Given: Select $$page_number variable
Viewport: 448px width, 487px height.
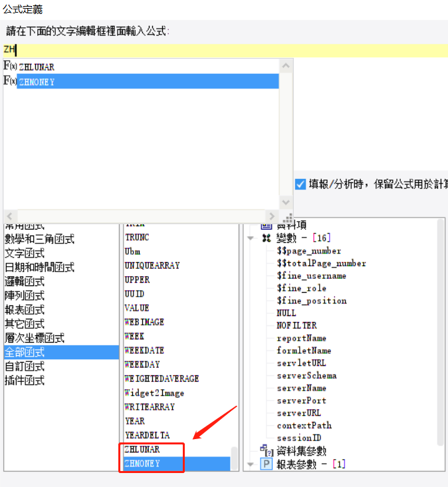Looking at the screenshot, I should click(x=309, y=251).
